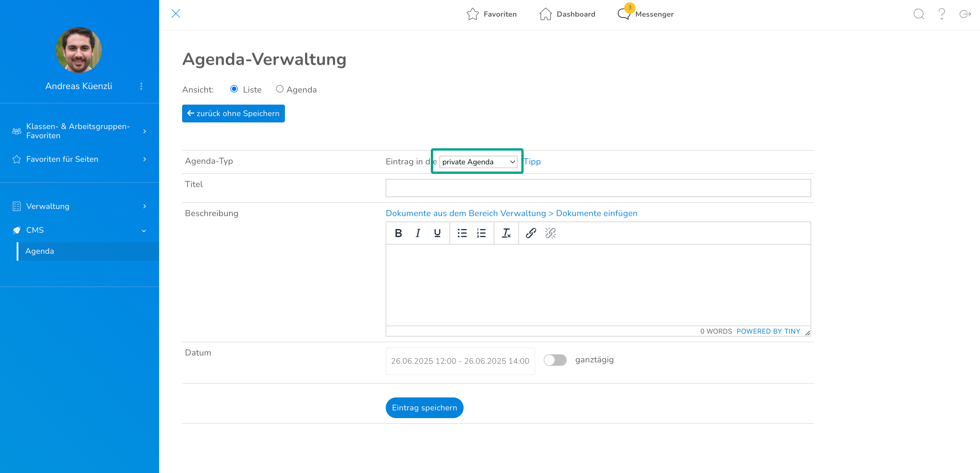Select the Liste view radio button

click(234, 89)
